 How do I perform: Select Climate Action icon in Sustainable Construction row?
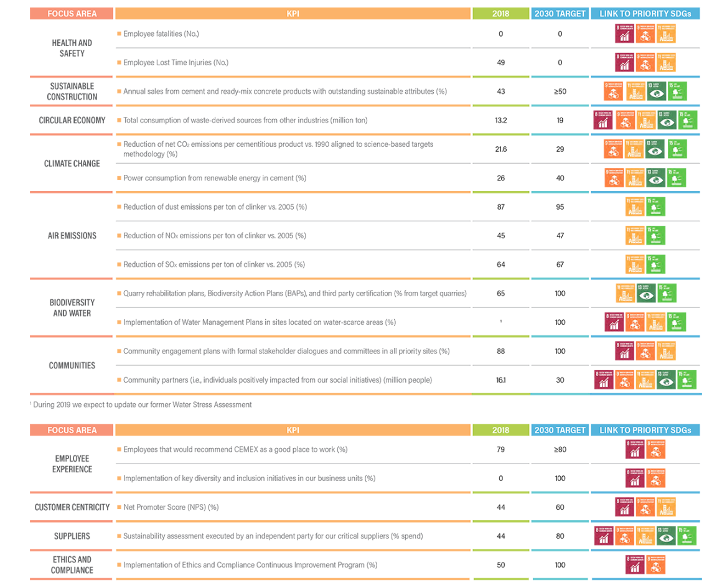(655, 91)
